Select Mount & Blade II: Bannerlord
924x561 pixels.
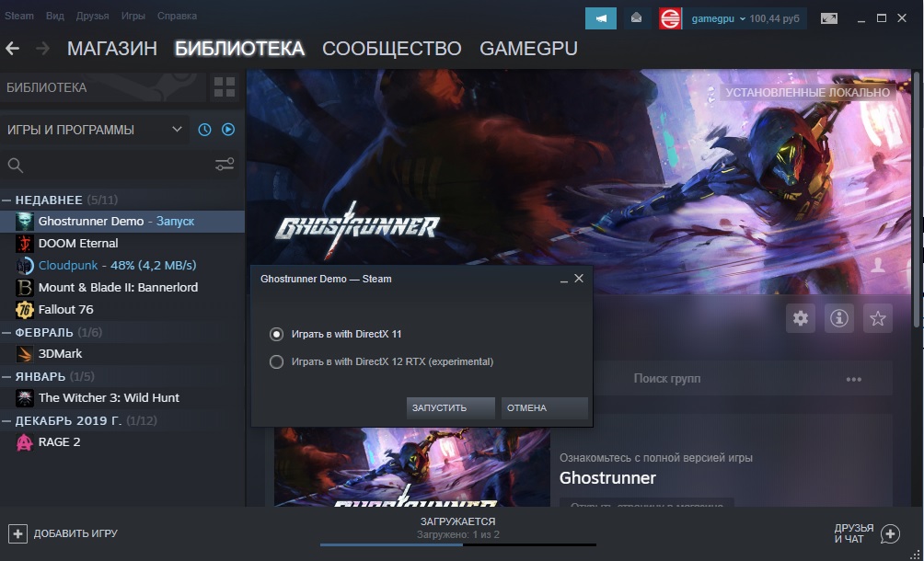pyautogui.click(x=122, y=287)
